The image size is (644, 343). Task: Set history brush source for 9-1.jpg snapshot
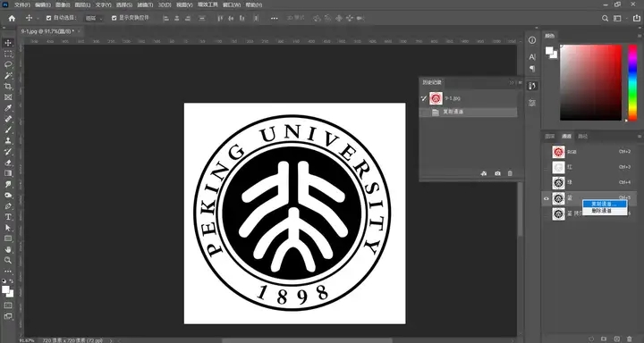click(423, 98)
